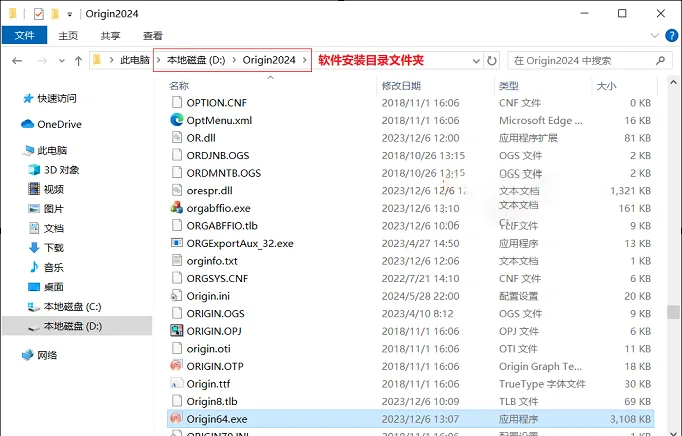Click the search magnifier icon
The image size is (682, 436).
click(660, 60)
